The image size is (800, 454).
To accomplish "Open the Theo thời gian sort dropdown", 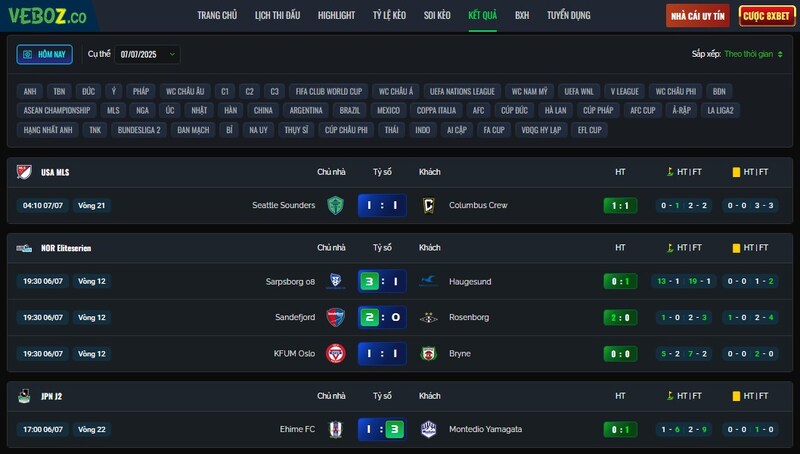I will (x=753, y=54).
